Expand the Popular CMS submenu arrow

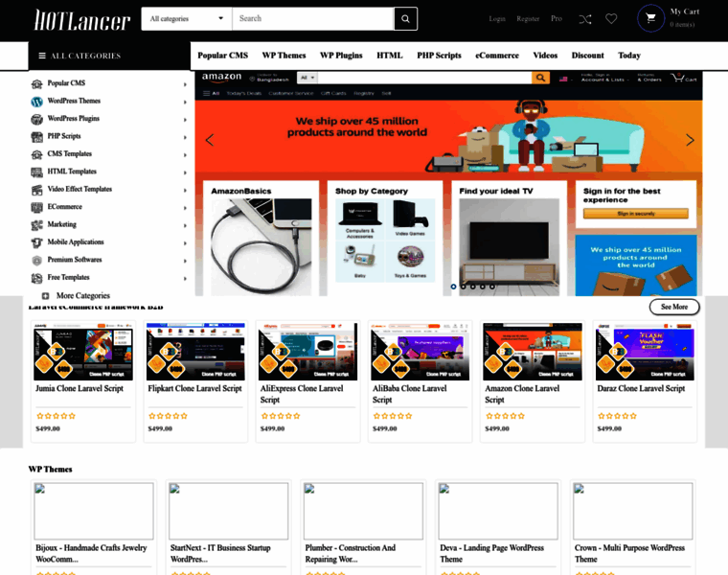pos(185,84)
